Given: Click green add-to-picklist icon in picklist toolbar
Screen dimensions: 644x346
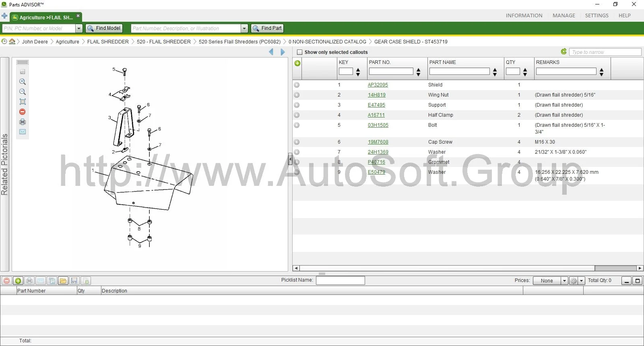Looking at the screenshot, I should pyautogui.click(x=18, y=281).
